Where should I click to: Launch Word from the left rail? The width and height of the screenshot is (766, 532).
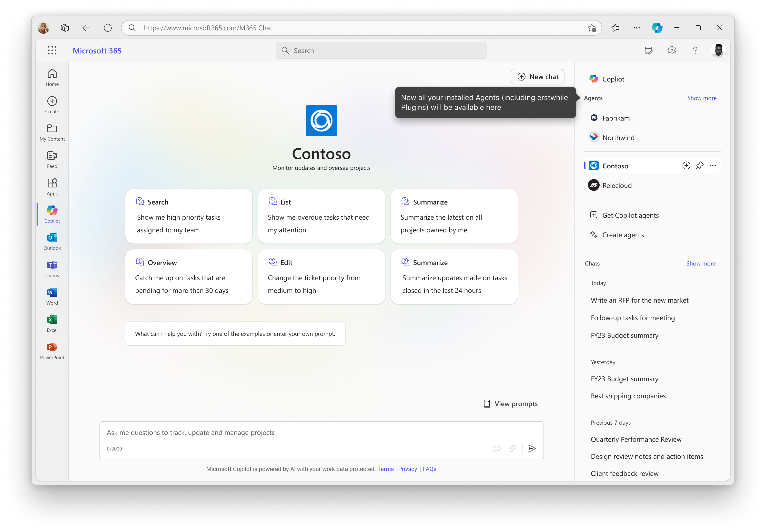click(x=52, y=296)
